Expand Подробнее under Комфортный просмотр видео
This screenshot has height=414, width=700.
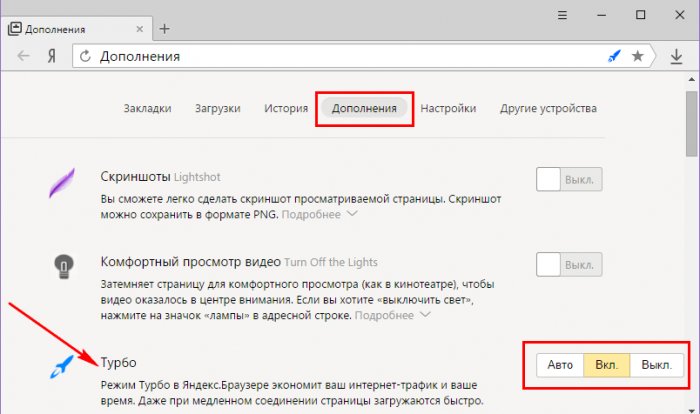pyautogui.click(x=392, y=315)
